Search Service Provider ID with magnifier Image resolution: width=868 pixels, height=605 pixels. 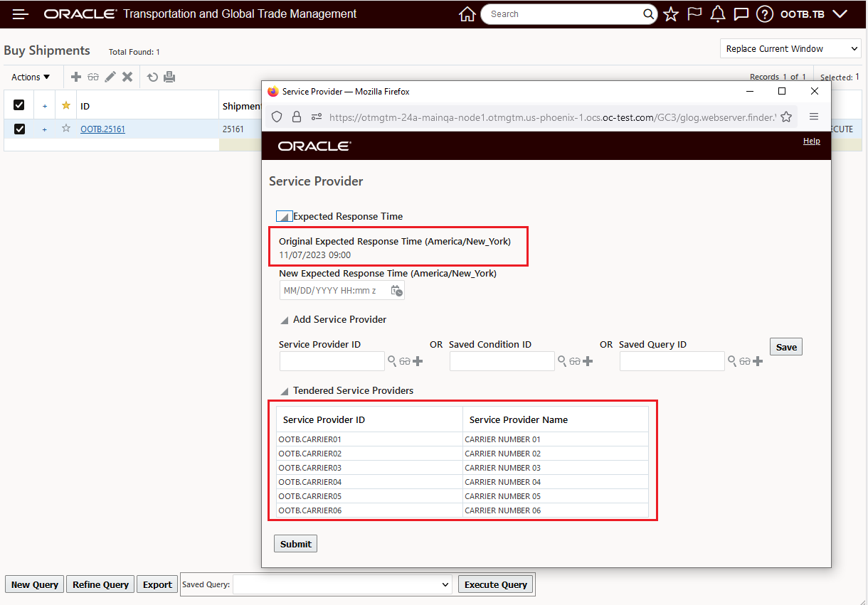click(391, 361)
